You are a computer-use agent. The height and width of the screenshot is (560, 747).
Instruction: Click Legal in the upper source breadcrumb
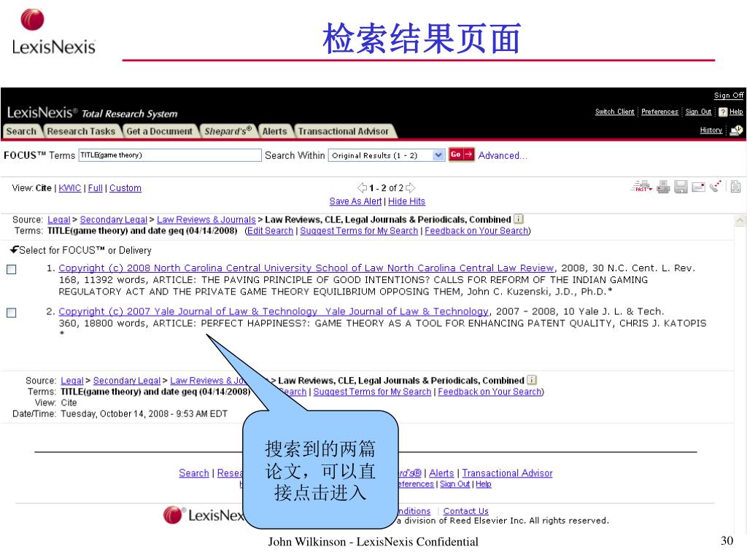[58, 219]
